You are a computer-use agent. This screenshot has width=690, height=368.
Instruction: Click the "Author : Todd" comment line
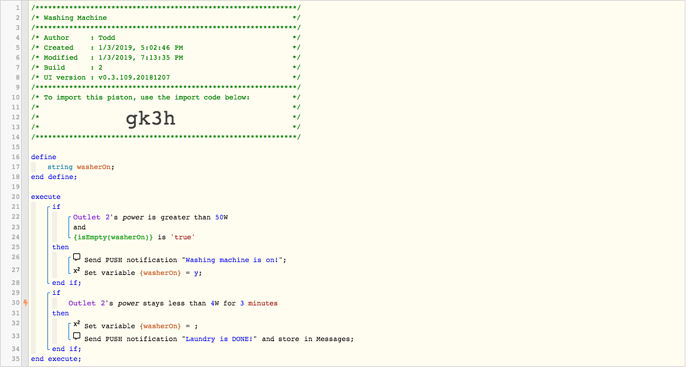click(79, 38)
